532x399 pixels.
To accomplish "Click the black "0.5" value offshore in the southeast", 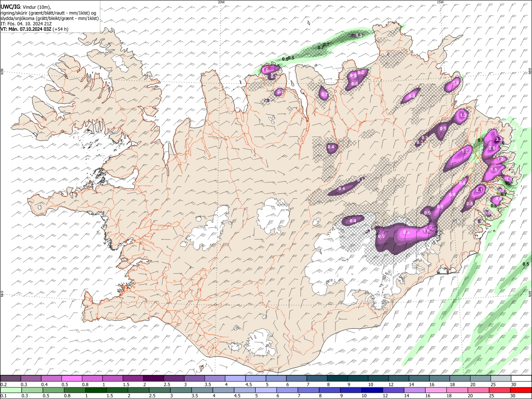I will [526, 264].
